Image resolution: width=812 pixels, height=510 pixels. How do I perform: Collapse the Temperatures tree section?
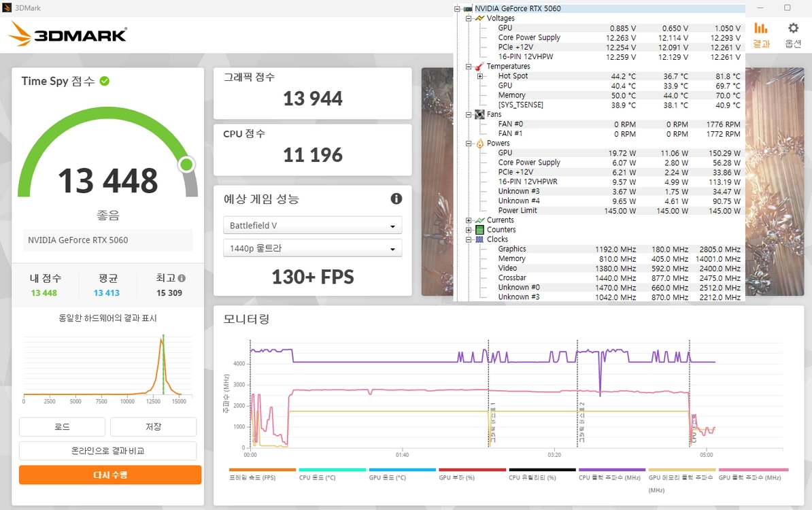(469, 66)
